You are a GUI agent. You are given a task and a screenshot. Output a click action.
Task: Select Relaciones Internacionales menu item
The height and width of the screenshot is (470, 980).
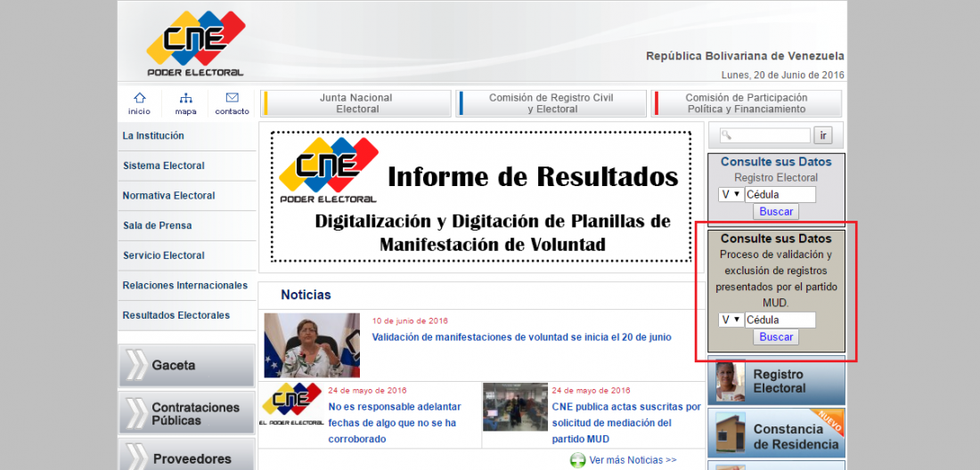pos(187,285)
